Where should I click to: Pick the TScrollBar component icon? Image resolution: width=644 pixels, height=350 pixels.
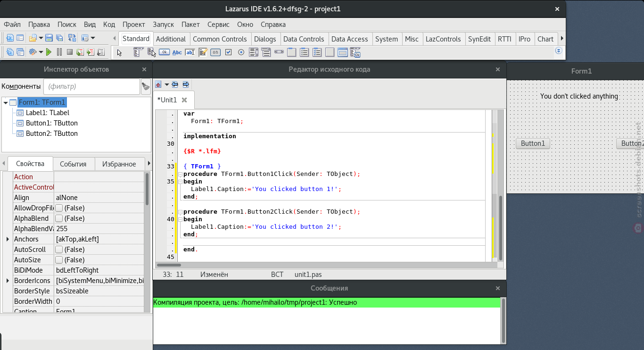pyautogui.click(x=279, y=52)
